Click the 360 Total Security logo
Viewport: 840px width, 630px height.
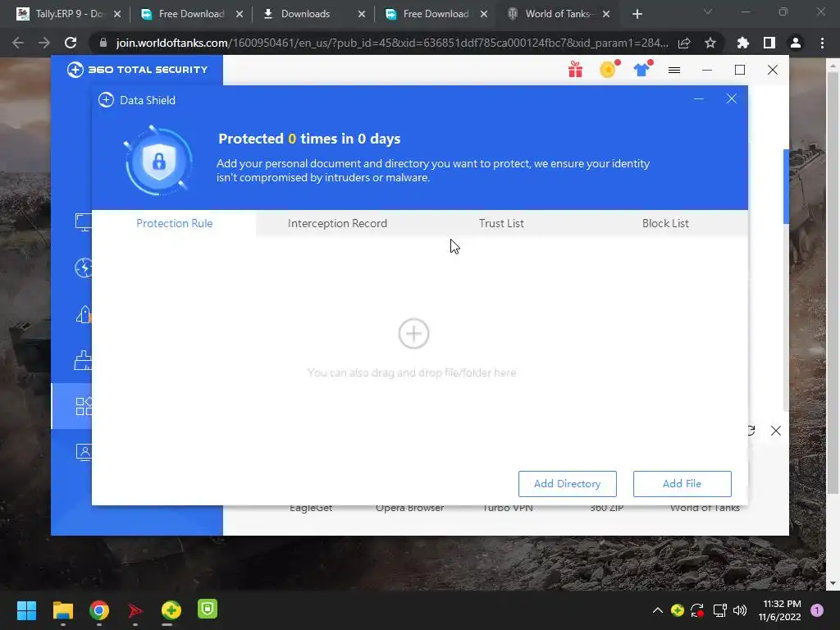point(137,70)
